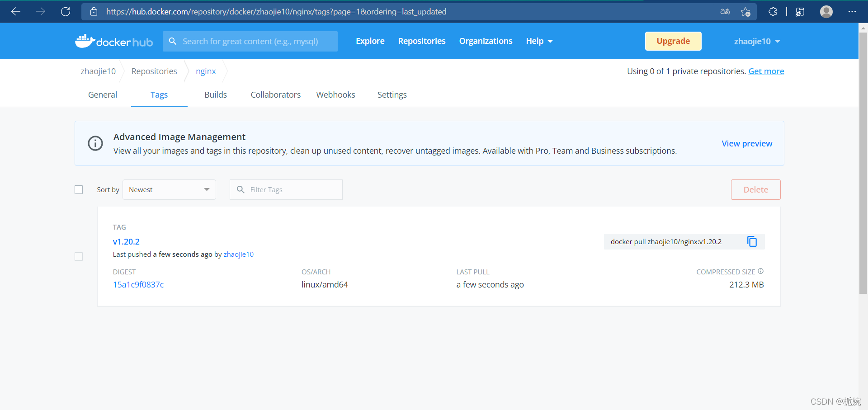Click the Upgrade button

(x=673, y=41)
